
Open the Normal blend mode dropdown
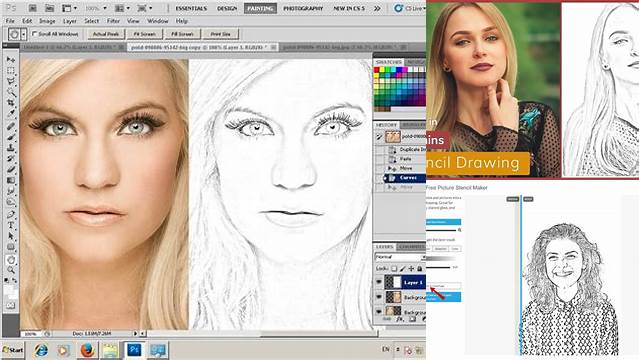400,257
